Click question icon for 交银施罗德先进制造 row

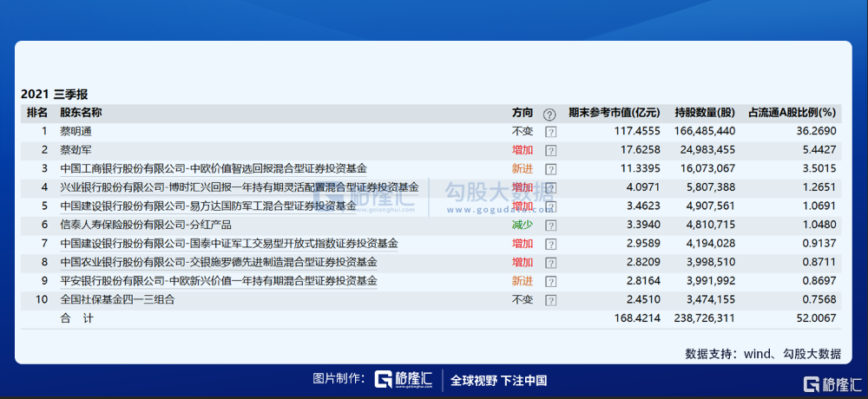point(550,263)
